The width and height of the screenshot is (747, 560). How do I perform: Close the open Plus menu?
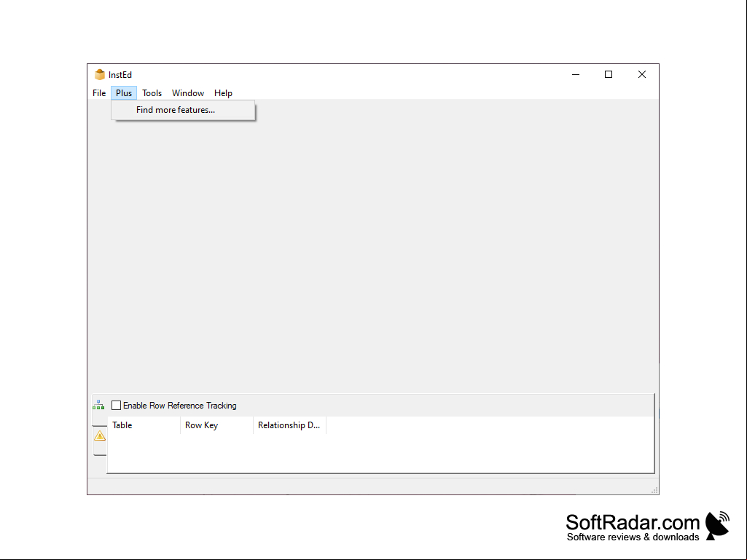pos(124,93)
